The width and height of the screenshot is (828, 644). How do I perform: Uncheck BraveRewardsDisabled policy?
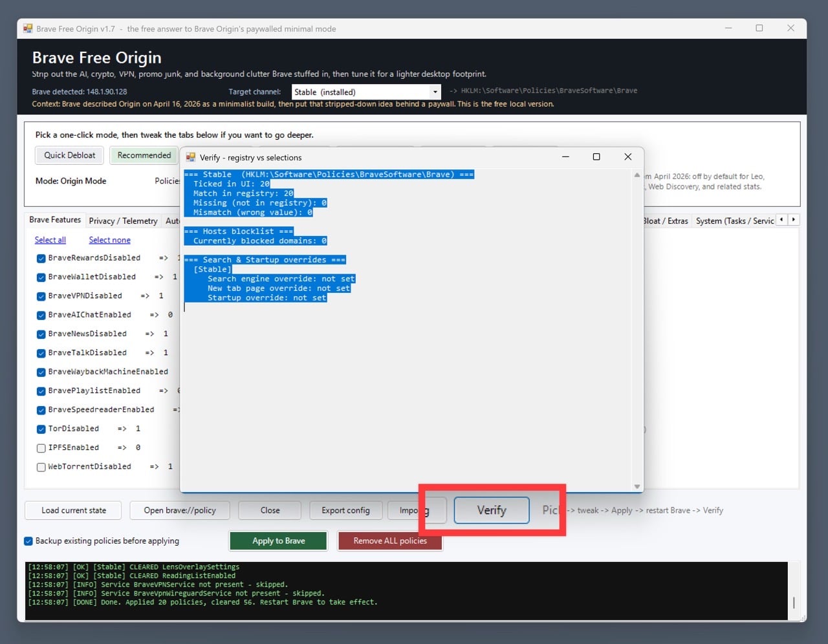click(x=41, y=258)
